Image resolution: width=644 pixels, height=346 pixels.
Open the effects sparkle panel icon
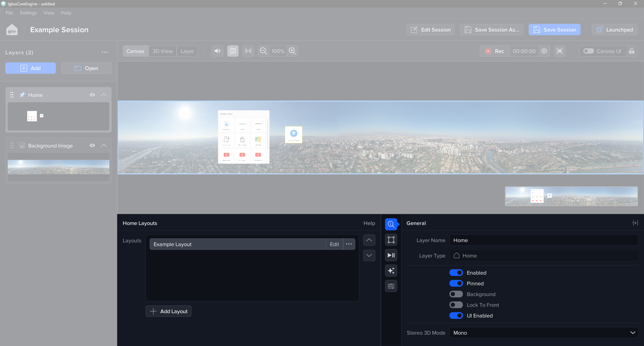click(391, 271)
